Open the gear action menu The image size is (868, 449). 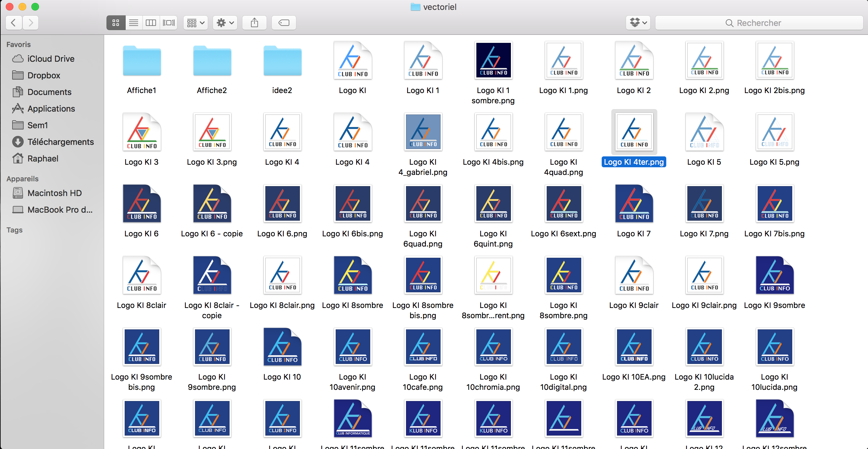coord(225,23)
